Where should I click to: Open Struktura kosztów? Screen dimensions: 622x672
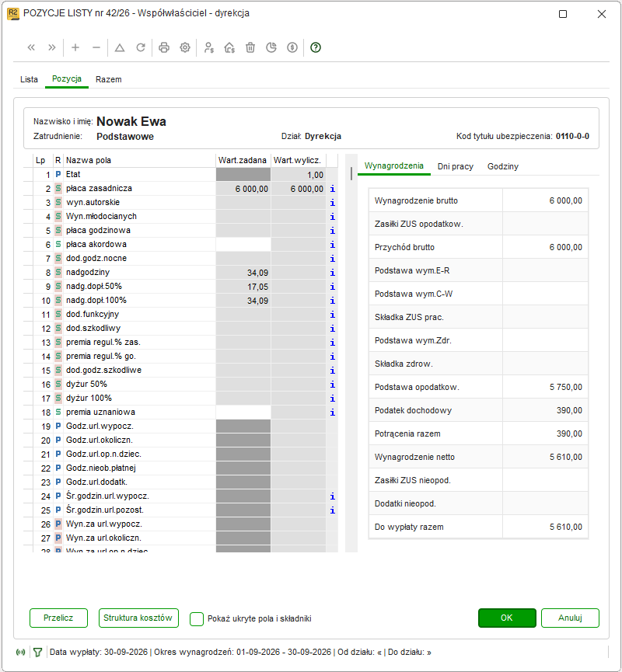point(138,618)
